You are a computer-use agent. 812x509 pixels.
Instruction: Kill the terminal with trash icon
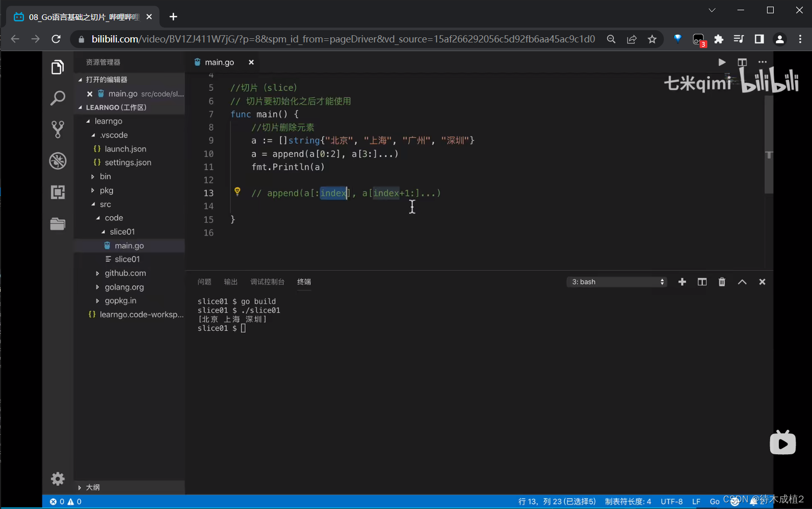coord(722,282)
